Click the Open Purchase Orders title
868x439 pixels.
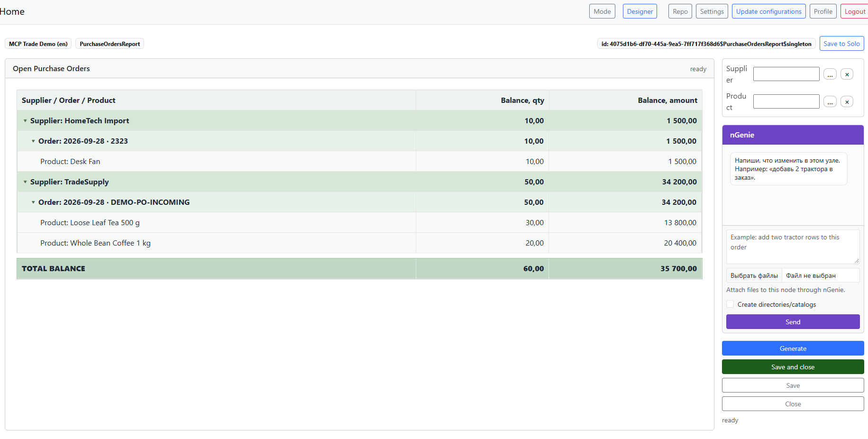(x=51, y=69)
